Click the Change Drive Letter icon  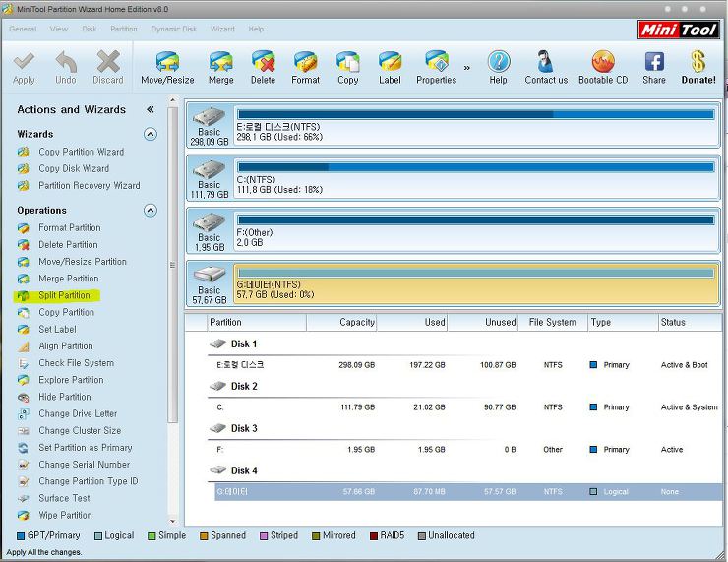24,413
